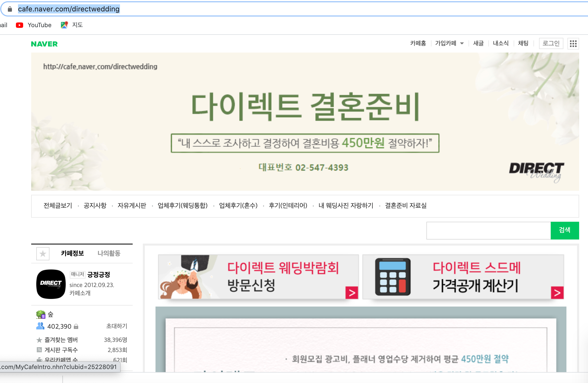Open the 자유게시판 menu
Viewport: 588px width, 383px height.
tap(132, 205)
